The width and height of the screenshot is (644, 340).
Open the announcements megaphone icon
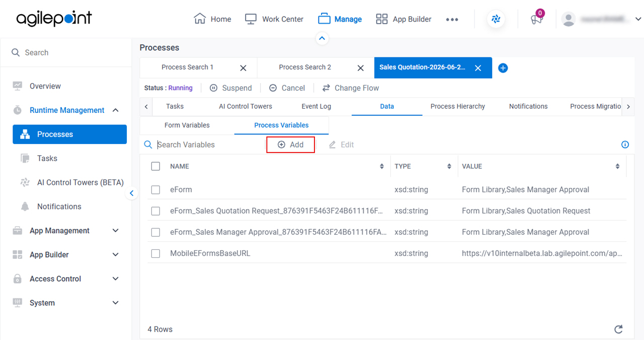click(537, 19)
